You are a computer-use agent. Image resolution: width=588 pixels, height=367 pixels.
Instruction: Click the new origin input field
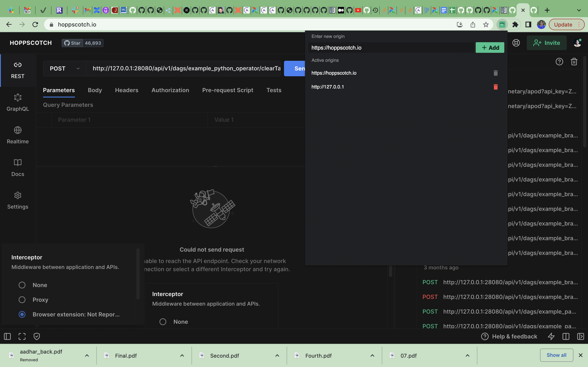[389, 48]
